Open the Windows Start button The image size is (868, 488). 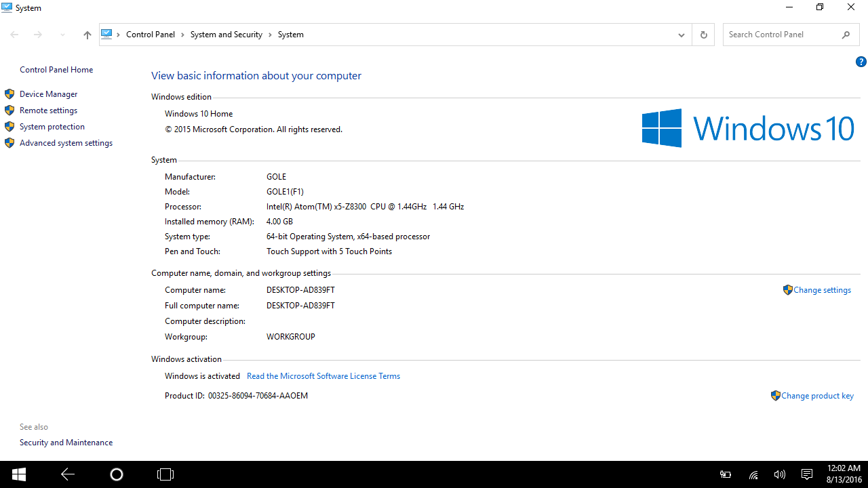pyautogui.click(x=18, y=474)
